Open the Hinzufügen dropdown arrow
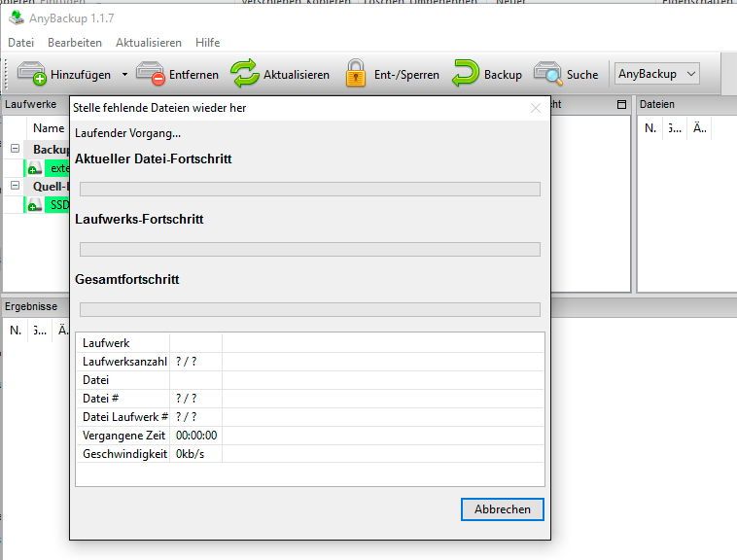Viewport: 737px width, 560px height. pyautogui.click(x=124, y=74)
